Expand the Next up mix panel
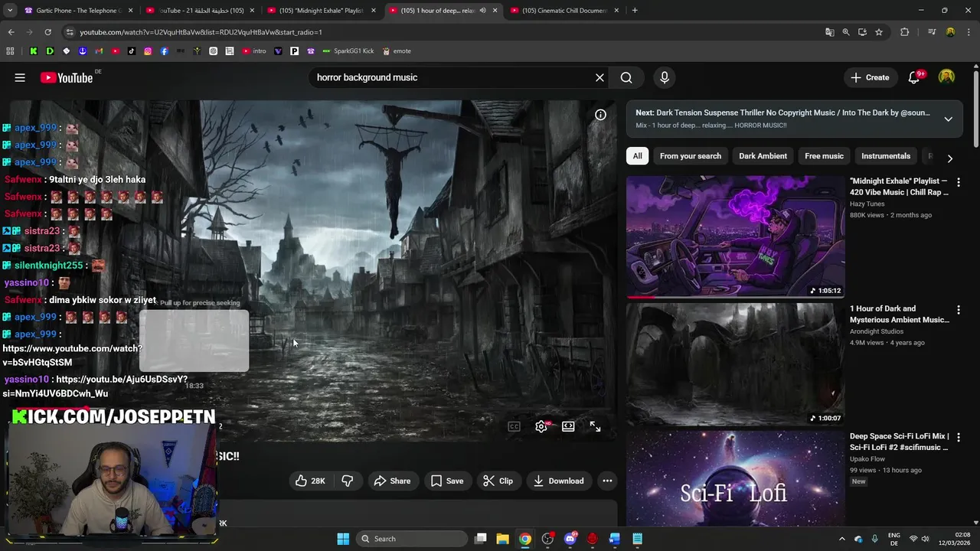 [948, 119]
